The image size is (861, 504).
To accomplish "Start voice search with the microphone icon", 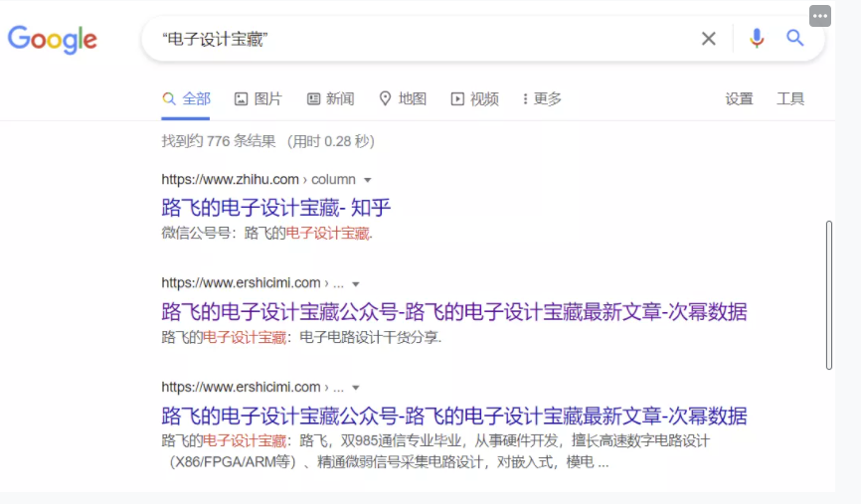I will tap(757, 38).
